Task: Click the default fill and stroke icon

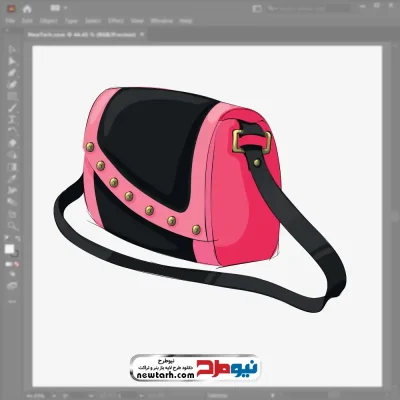Action: (7, 238)
